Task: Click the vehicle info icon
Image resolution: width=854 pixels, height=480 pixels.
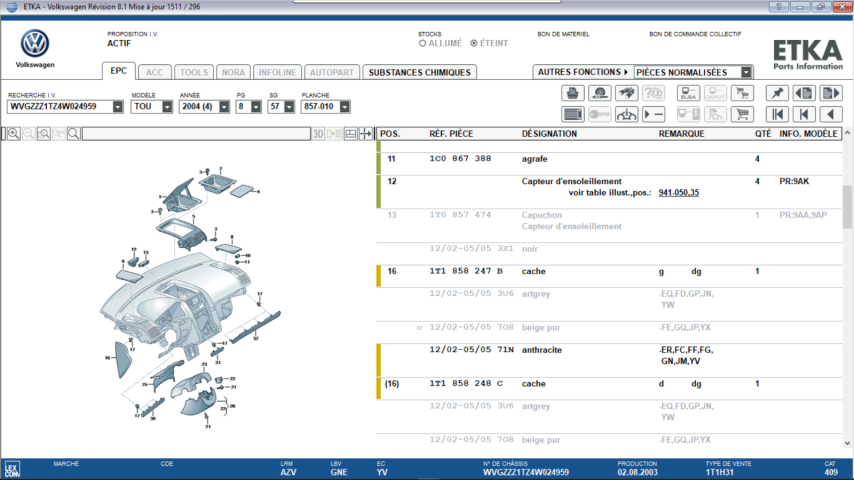Action: click(x=626, y=114)
